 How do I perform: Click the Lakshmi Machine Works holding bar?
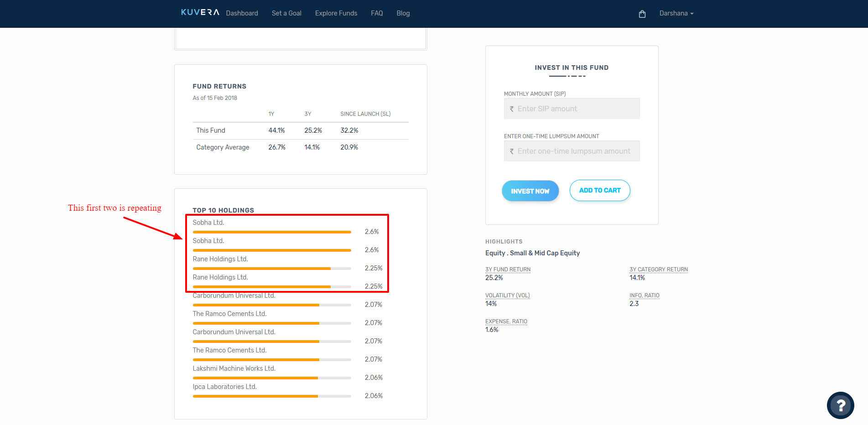point(272,378)
